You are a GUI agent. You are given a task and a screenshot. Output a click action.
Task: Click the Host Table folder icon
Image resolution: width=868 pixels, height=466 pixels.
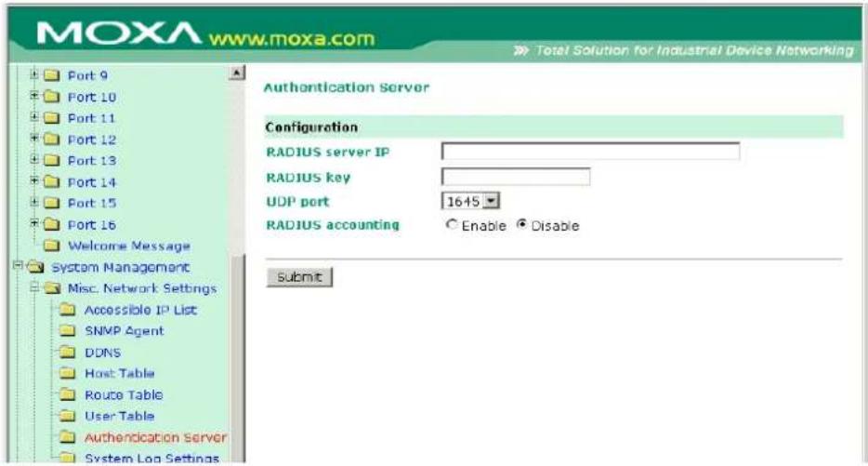(x=68, y=374)
